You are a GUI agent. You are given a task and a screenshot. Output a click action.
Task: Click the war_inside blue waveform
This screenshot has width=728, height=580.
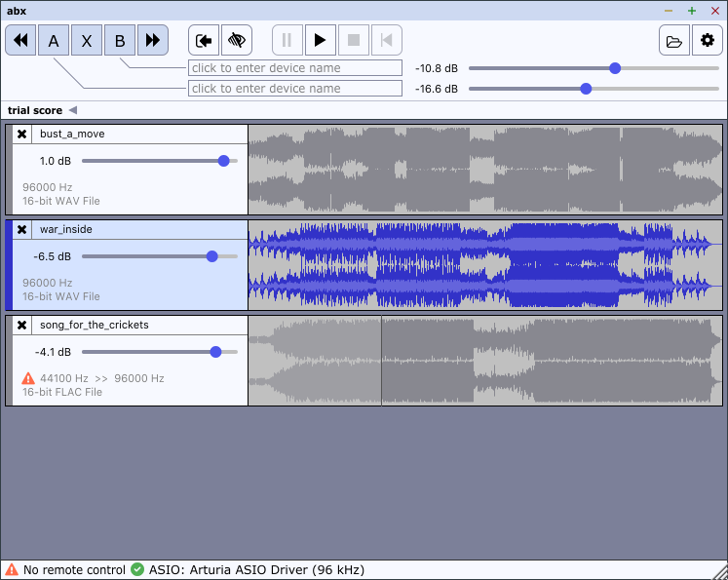[x=485, y=265]
